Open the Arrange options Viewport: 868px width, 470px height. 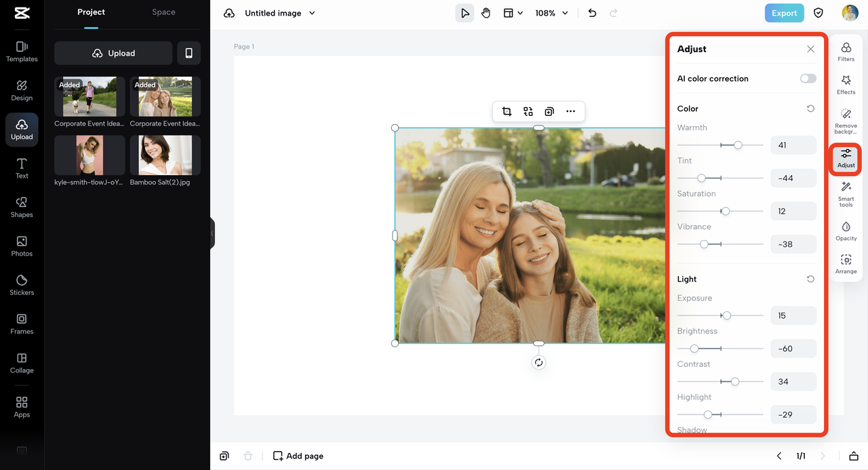[846, 265]
